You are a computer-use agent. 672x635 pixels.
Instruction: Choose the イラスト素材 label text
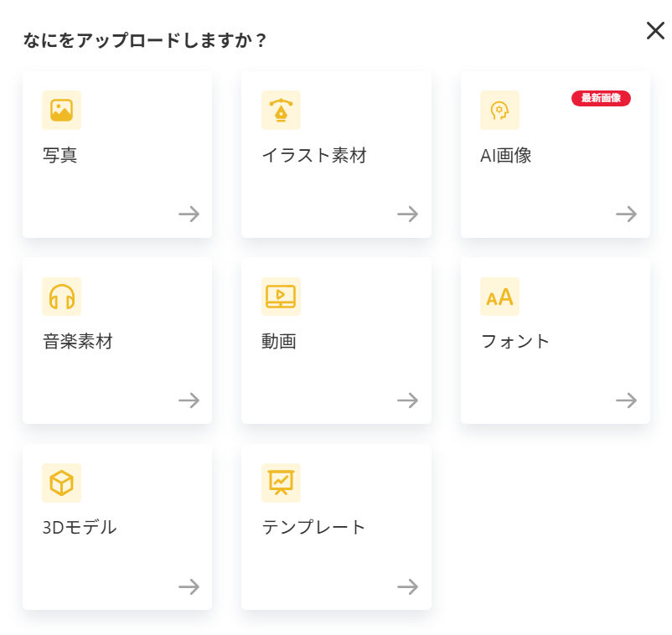314,156
